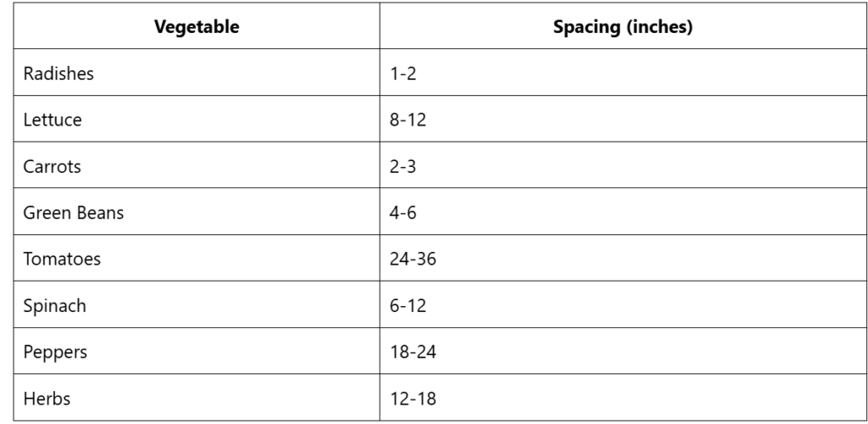The image size is (868, 424).
Task: Select the Spinach cell
Action: (55, 305)
